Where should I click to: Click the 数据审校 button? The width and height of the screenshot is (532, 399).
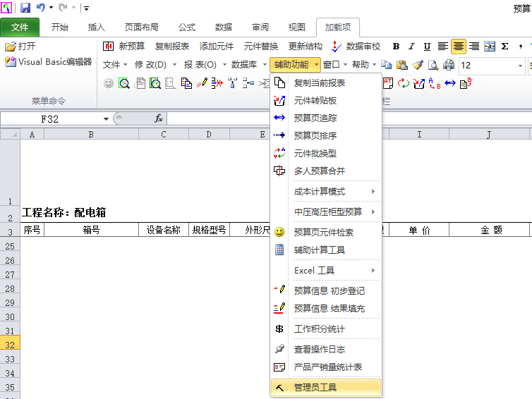356,47
